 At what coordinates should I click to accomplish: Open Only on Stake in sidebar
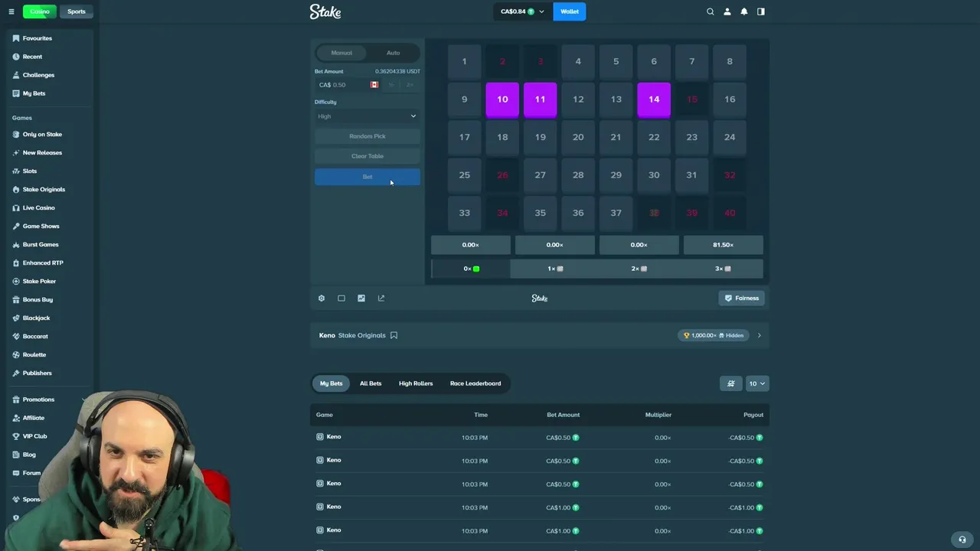pyautogui.click(x=42, y=135)
